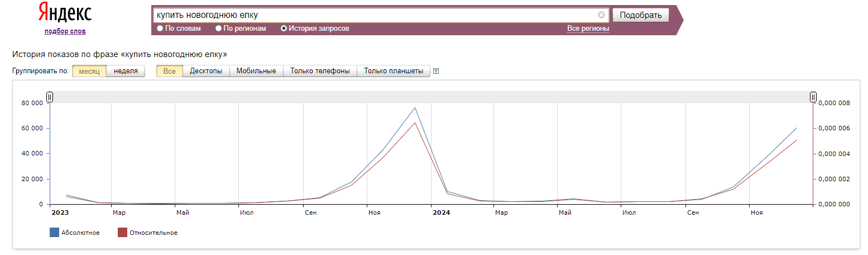Switch to the Все devices tab

click(169, 71)
